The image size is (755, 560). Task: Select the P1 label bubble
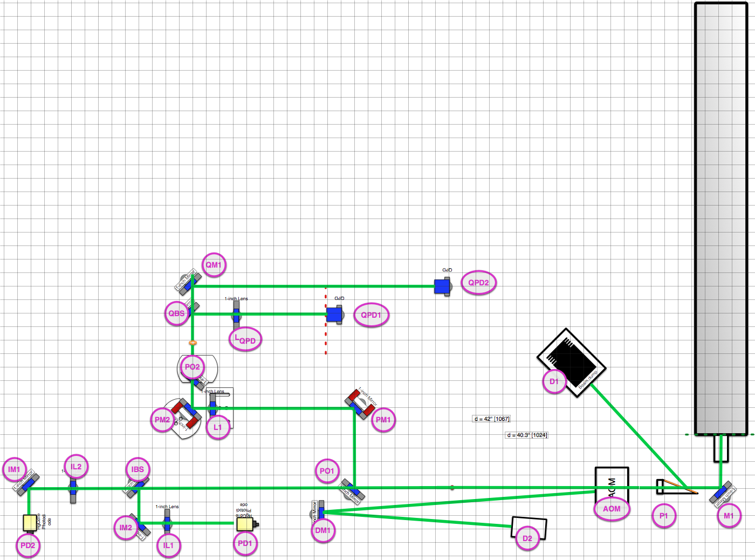point(664,516)
